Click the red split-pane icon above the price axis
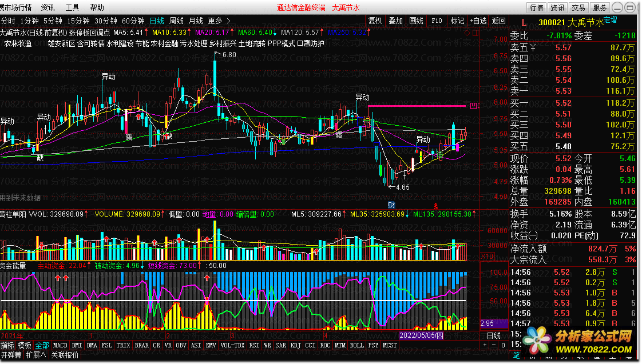Image resolution: width=642 pixels, height=364 pixels. [475, 33]
